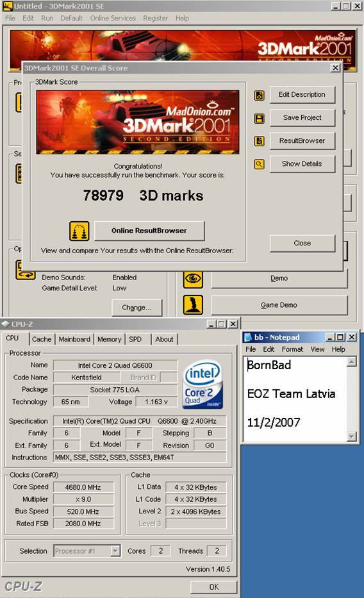This screenshot has width=364, height=598.
Task: Open the Format menu in Notepad
Action: click(292, 349)
